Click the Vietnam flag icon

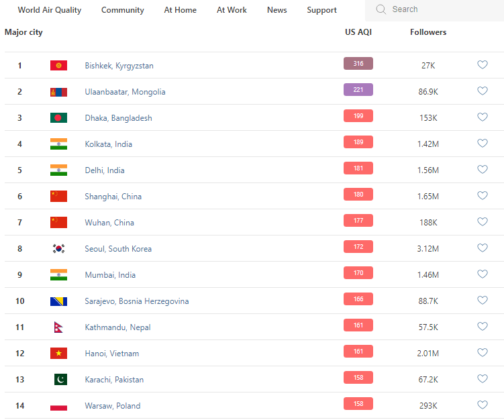(x=58, y=354)
